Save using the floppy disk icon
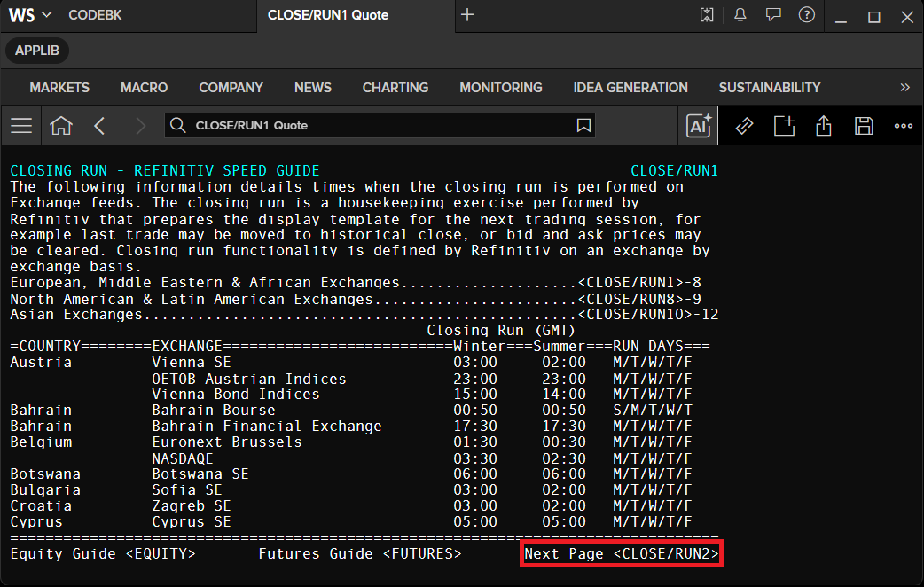This screenshot has width=924, height=587. tap(864, 126)
